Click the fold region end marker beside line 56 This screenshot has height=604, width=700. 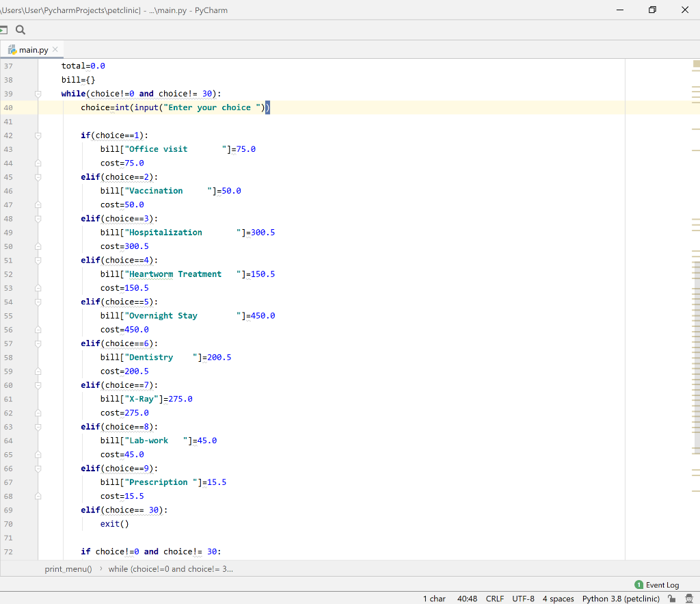[x=38, y=329]
